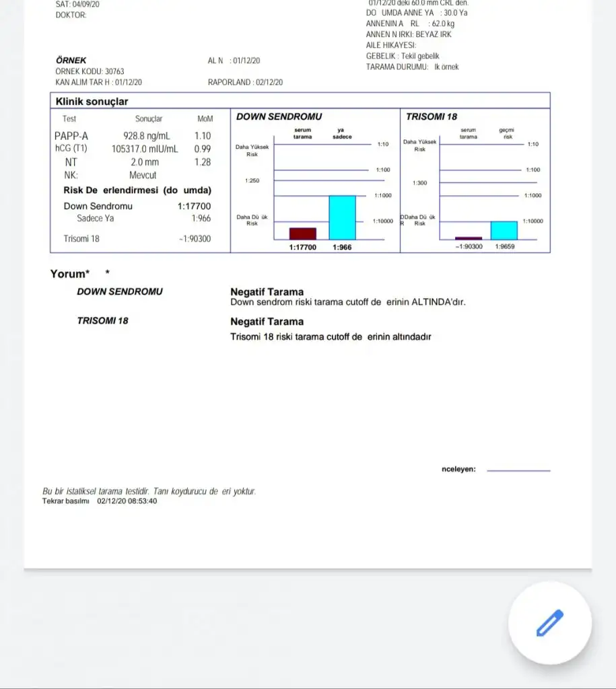Click the "NK:" row label
Image resolution: width=616 pixels, height=689 pixels.
[x=71, y=176]
